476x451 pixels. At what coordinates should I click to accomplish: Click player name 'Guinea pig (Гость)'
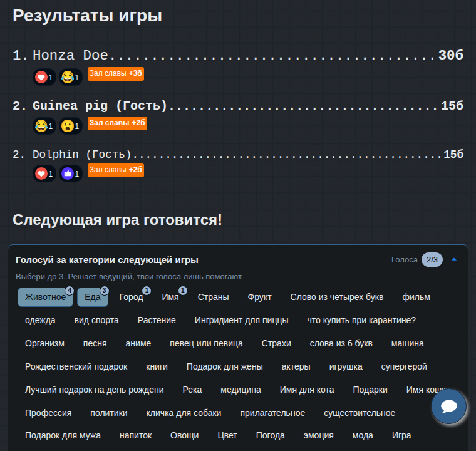[100, 106]
